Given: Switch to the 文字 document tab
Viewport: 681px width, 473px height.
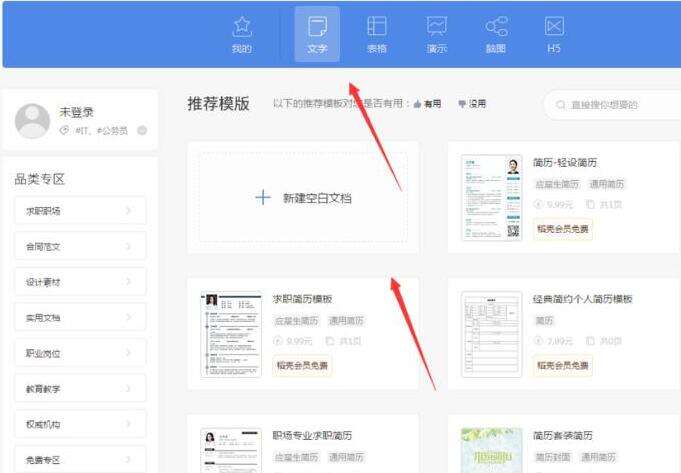Looking at the screenshot, I should (x=317, y=34).
